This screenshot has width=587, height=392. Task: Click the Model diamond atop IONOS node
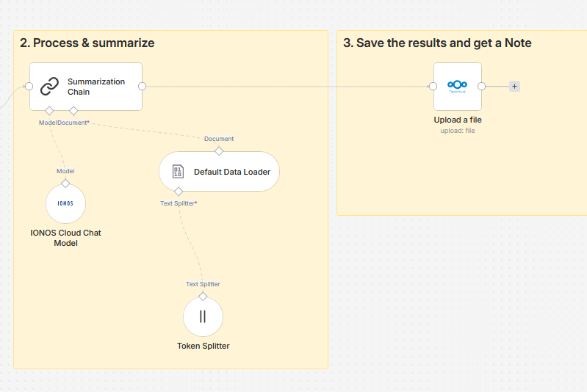pos(65,184)
